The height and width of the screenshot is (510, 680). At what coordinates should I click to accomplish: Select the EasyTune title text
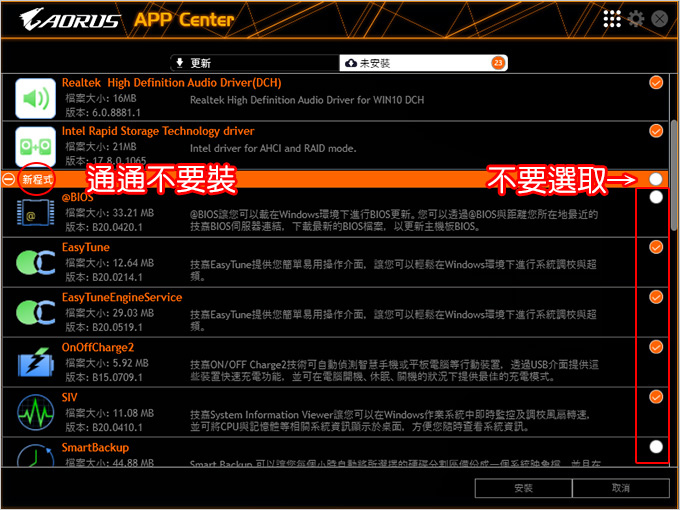[x=85, y=247]
